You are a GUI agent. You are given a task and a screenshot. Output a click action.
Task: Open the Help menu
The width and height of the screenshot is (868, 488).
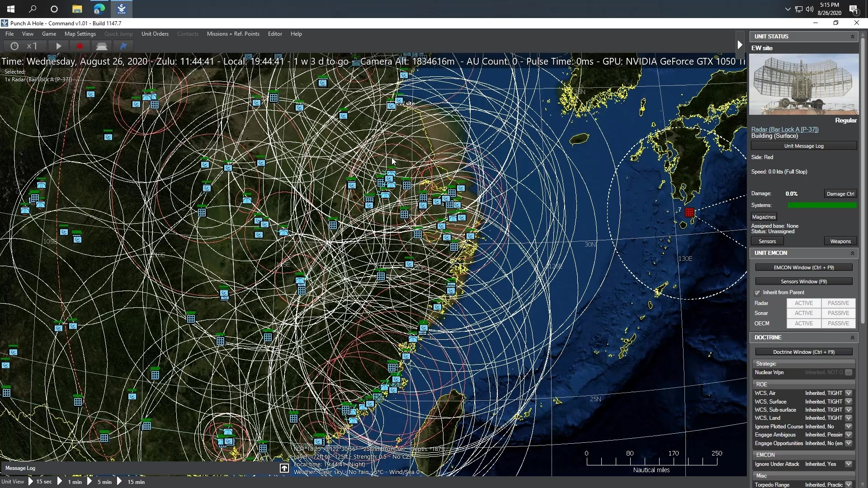tap(296, 34)
